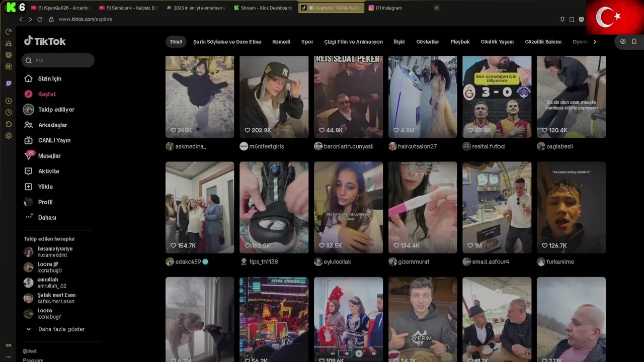This screenshot has width=644, height=362.
Task: Expand Daha fazla göster accounts list
Action: (61, 329)
